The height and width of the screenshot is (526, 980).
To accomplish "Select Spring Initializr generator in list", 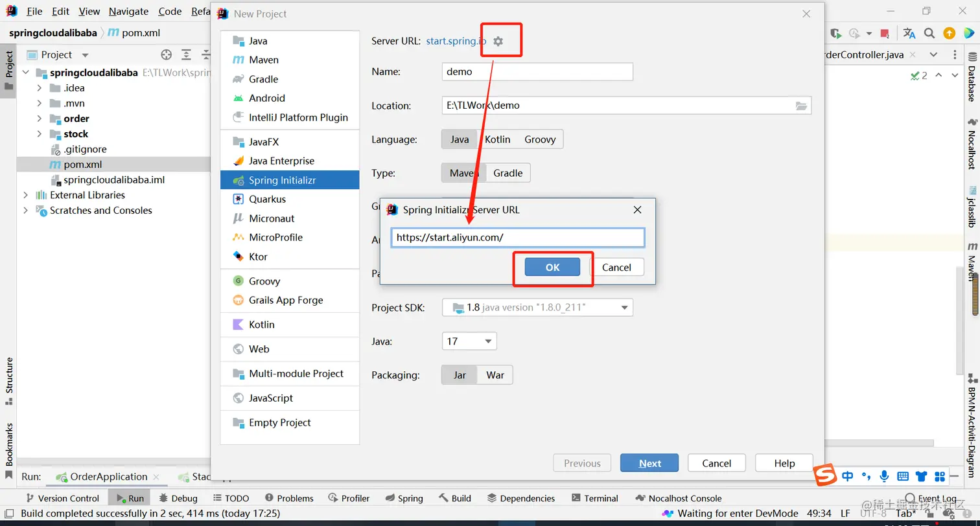I will 290,180.
